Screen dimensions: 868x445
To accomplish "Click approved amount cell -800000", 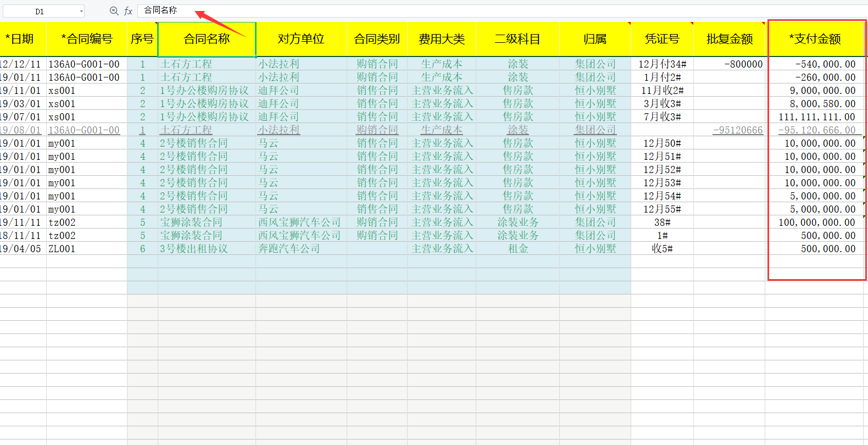I will 729,64.
